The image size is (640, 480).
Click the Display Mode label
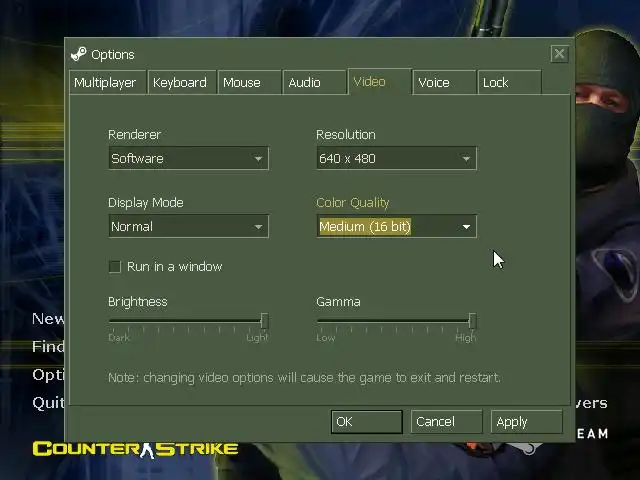click(146, 203)
